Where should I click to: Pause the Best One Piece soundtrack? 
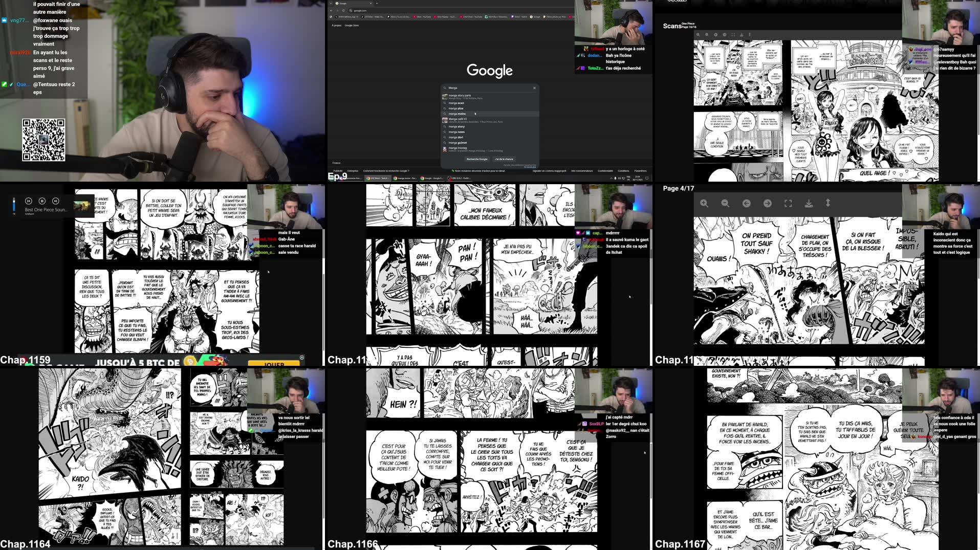(x=42, y=201)
